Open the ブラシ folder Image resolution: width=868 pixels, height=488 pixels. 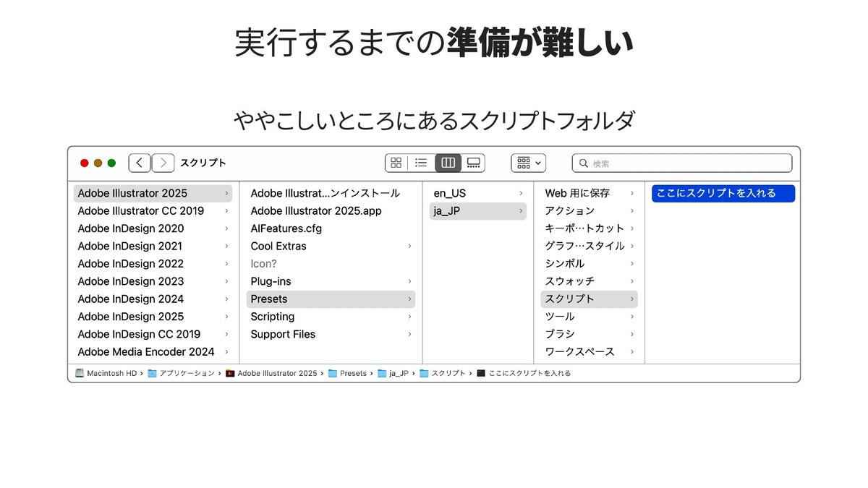point(590,334)
